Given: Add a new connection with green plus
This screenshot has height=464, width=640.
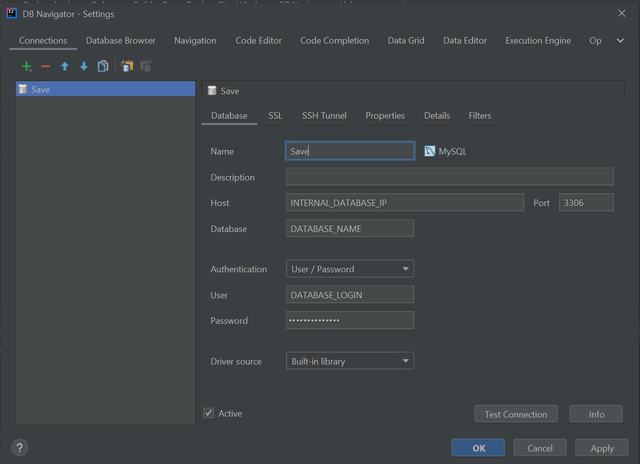Looking at the screenshot, I should point(27,66).
